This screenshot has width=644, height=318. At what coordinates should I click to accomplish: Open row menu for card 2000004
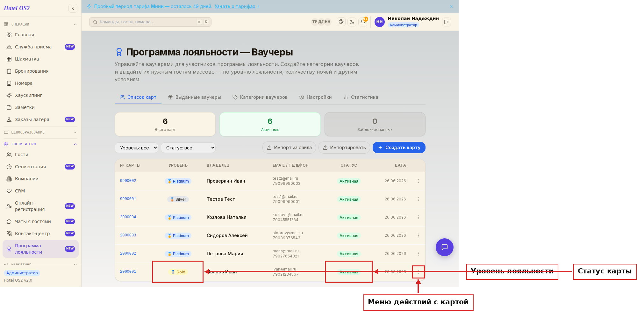(x=418, y=217)
